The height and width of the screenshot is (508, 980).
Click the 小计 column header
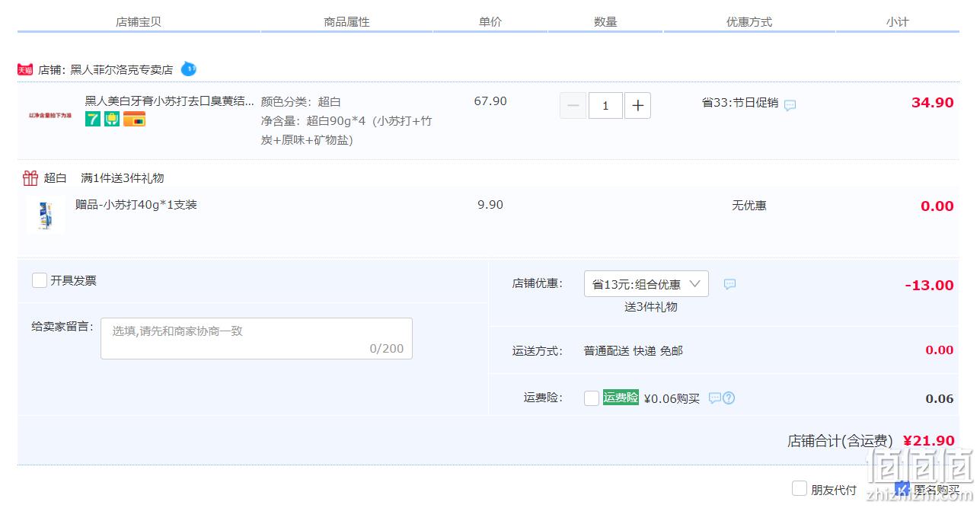897,22
